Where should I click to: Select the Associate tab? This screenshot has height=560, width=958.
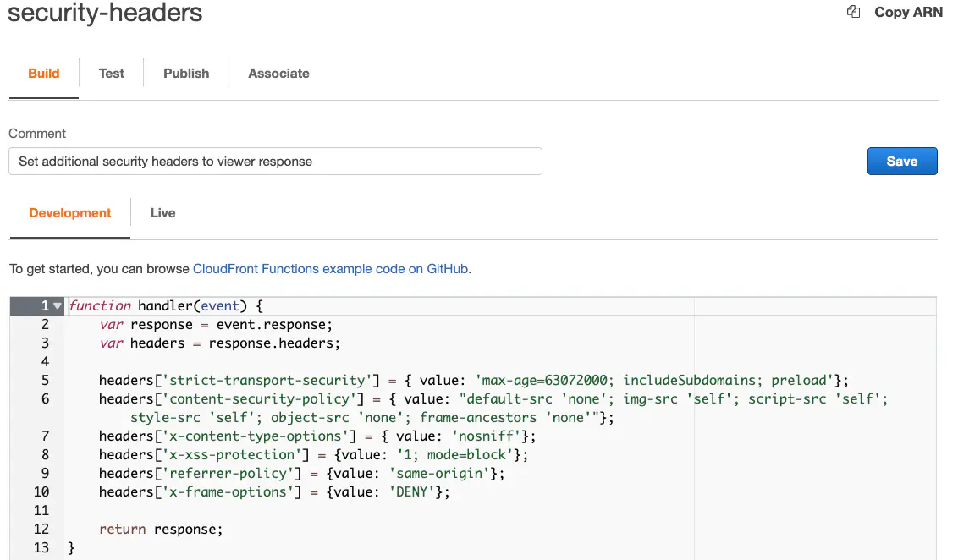click(278, 74)
